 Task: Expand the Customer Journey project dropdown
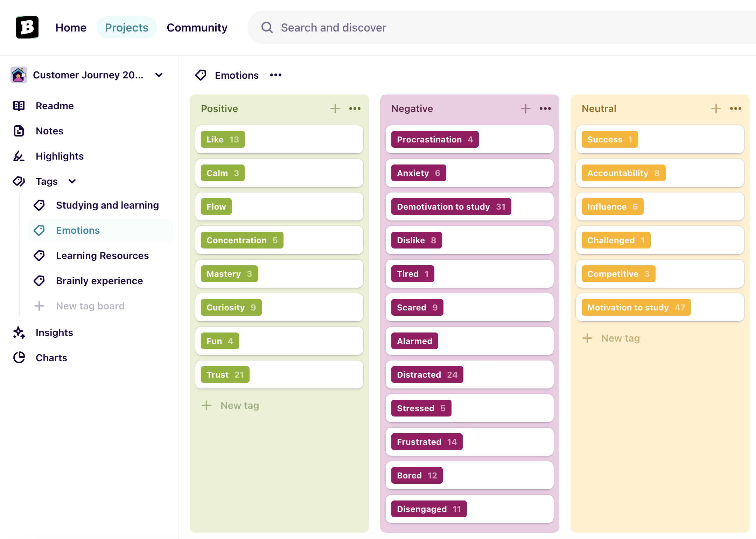coord(159,75)
